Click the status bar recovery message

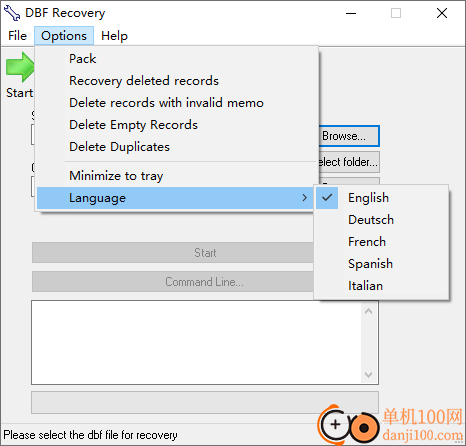point(90,435)
